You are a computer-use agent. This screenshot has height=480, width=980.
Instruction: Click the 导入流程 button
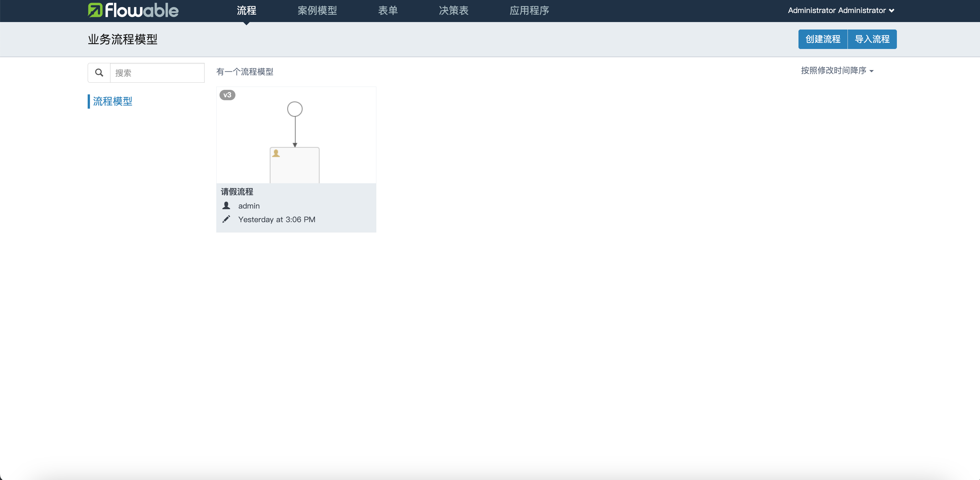872,39
